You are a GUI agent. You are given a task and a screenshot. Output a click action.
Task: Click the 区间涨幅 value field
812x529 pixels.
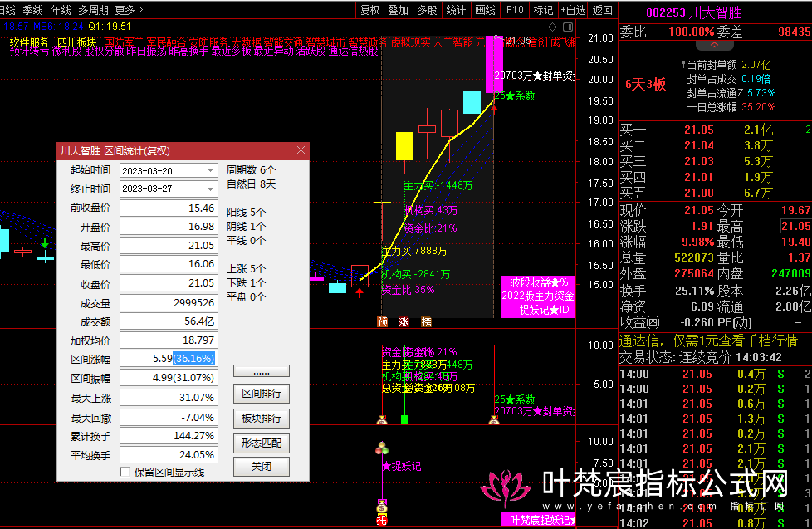click(x=169, y=359)
